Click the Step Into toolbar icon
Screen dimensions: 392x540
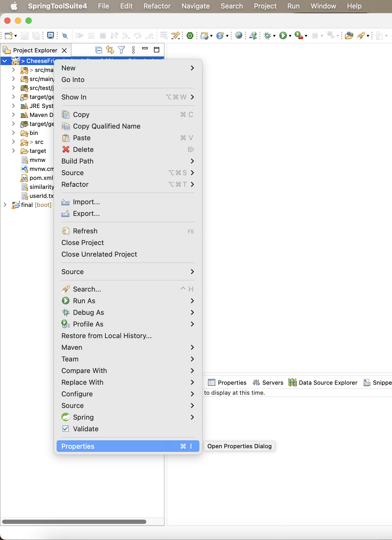(x=126, y=35)
